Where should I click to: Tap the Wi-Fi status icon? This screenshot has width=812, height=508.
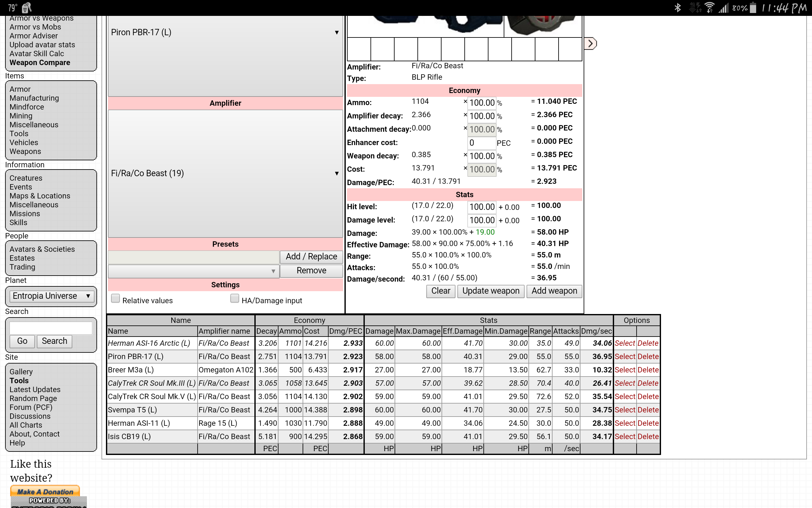709,8
